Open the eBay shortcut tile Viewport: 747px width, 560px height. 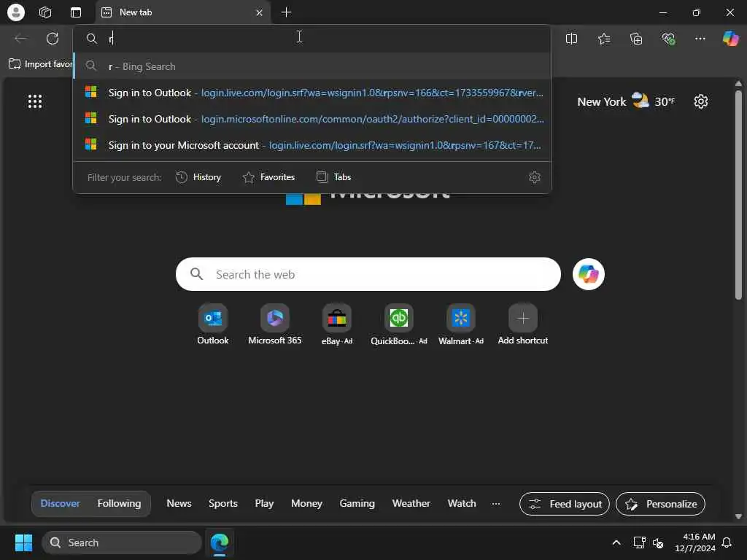(337, 324)
